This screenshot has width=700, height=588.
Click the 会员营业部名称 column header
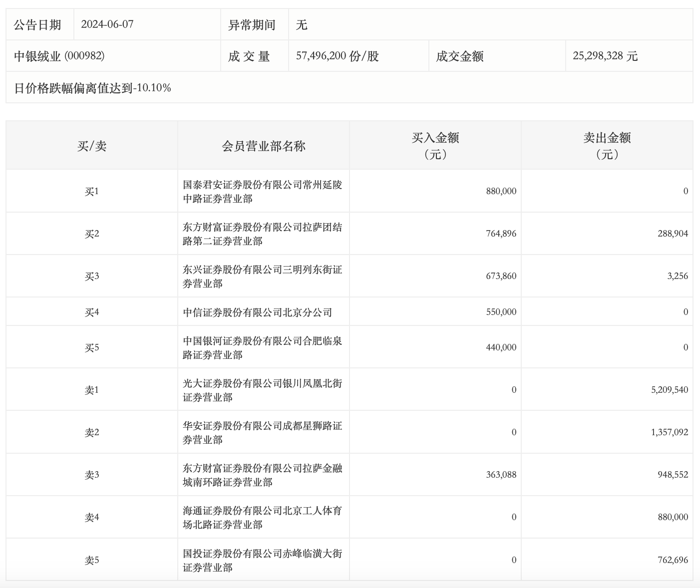(x=263, y=146)
